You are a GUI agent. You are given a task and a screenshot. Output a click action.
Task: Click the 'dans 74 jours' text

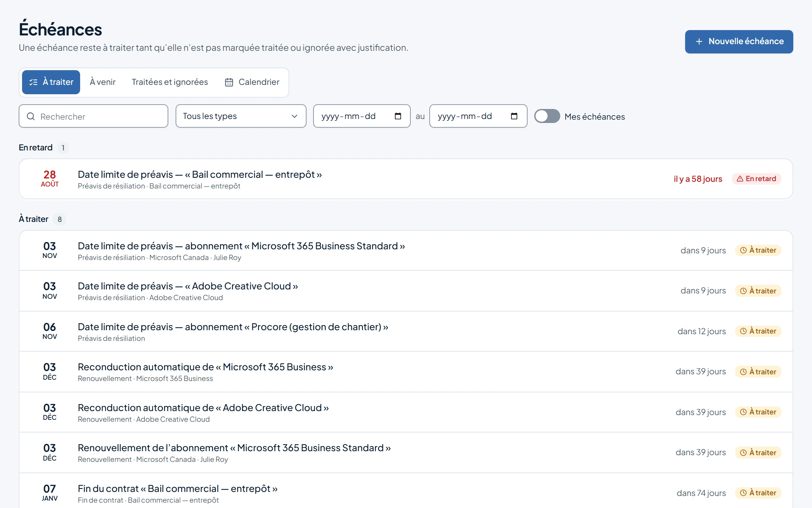coord(701,493)
